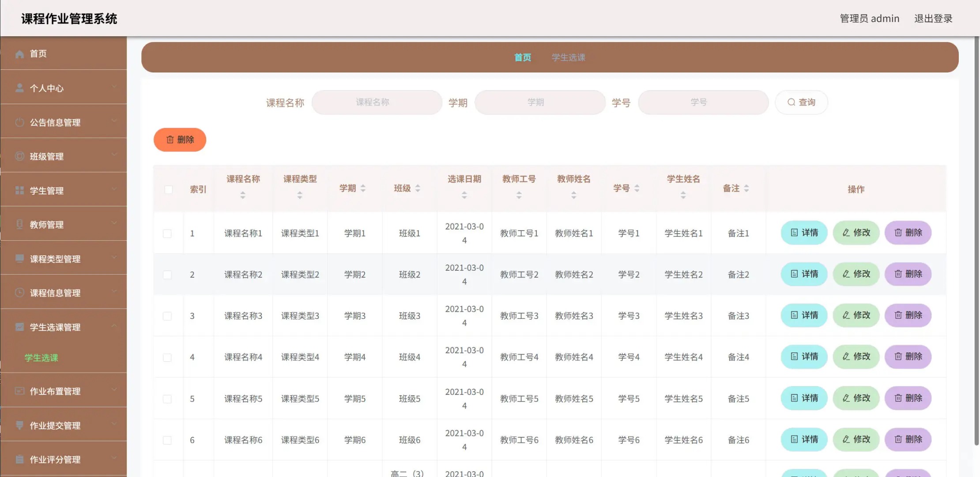Image resolution: width=980 pixels, height=477 pixels.
Task: Sort by 备注 column arrows
Action: pyautogui.click(x=746, y=188)
